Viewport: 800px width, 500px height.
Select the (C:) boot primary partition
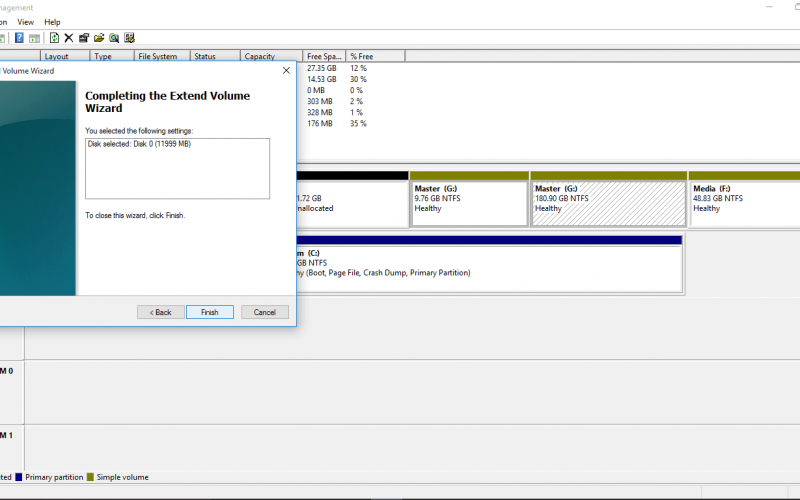[489, 269]
